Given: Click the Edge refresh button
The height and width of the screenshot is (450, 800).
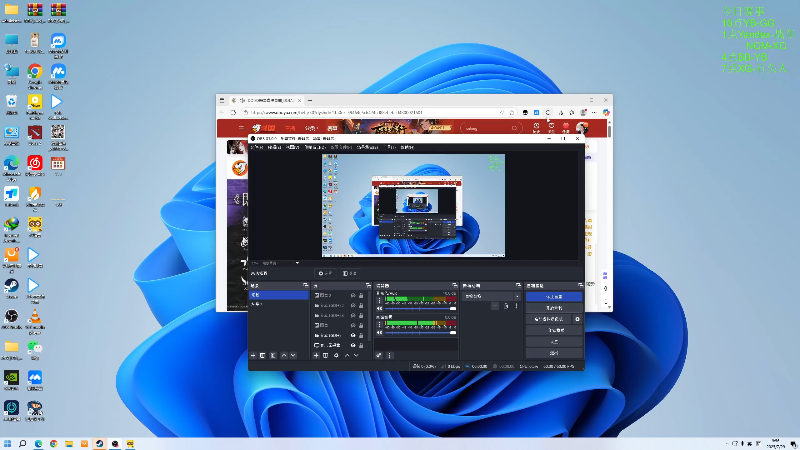Looking at the screenshot, I should [233, 113].
